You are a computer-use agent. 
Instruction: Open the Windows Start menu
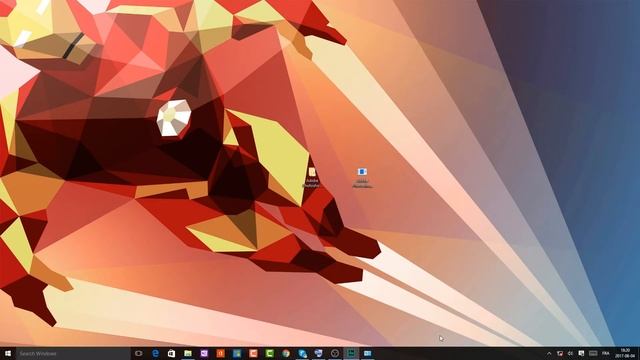point(8,353)
